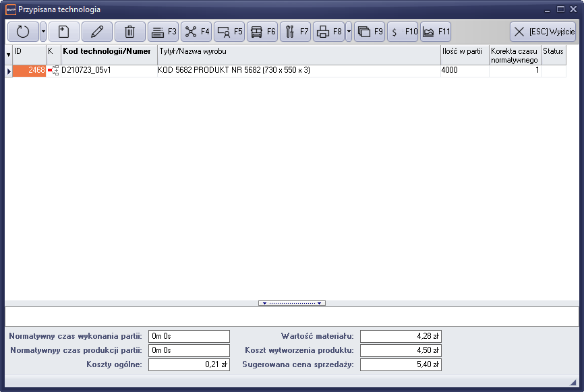Viewport: 584px width, 392px height.
Task: Click the F10 dollar cost button
Action: point(403,32)
